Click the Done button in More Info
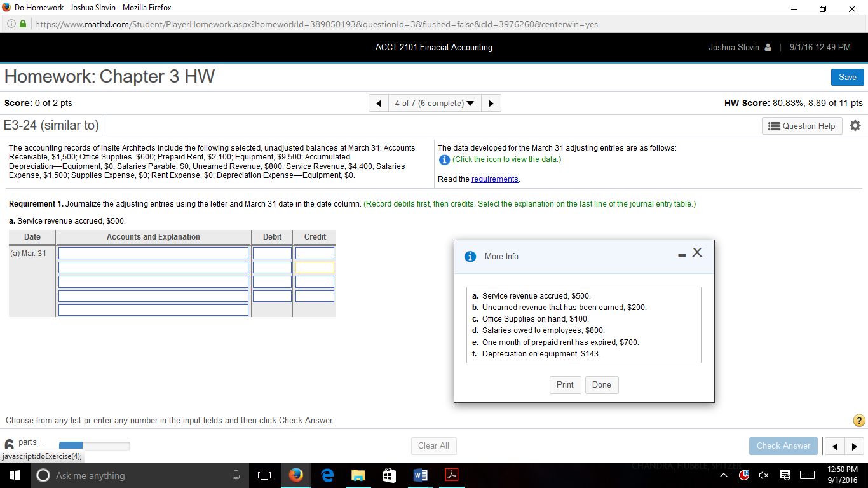868x488 pixels. coord(601,384)
